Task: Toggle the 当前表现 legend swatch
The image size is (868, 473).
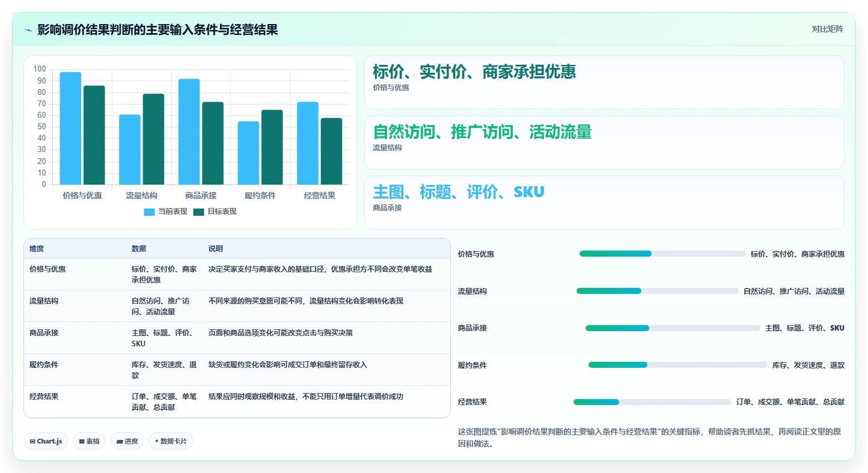Action: tap(150, 212)
